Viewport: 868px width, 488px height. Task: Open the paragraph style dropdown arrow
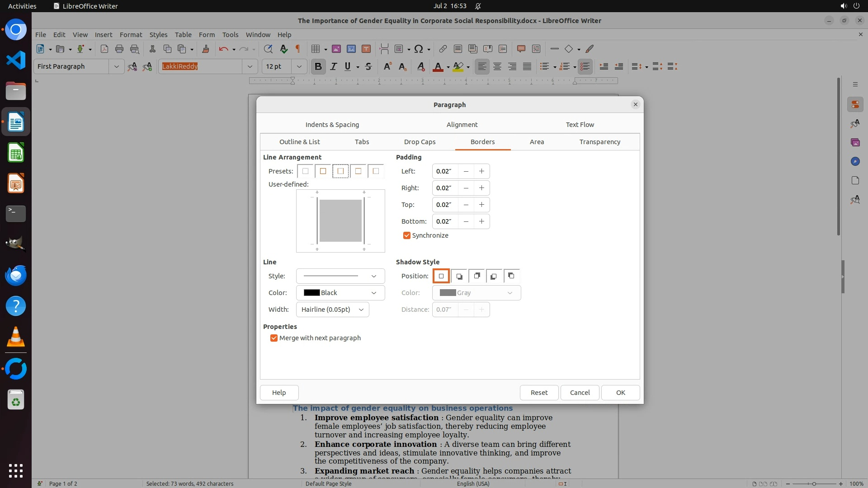click(116, 67)
